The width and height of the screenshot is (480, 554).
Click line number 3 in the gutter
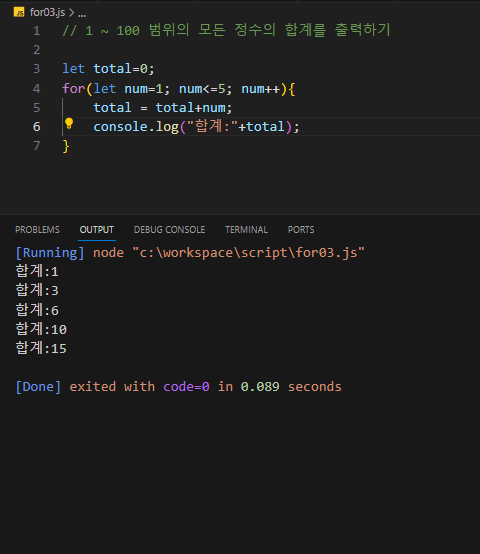pyautogui.click(x=37, y=69)
